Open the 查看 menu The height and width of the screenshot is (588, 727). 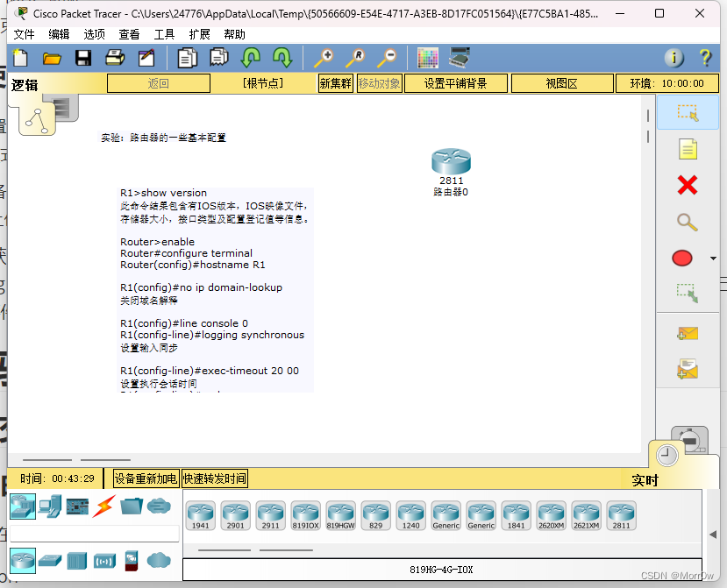pyautogui.click(x=129, y=35)
